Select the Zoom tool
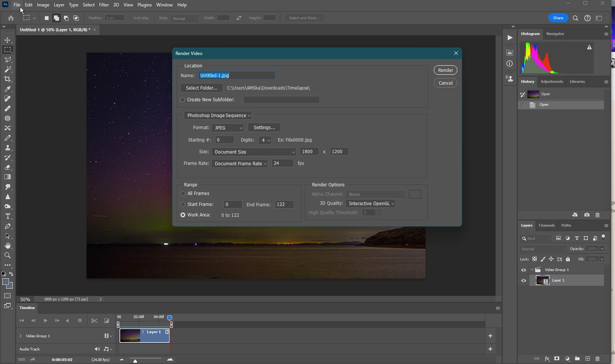 coord(8,255)
